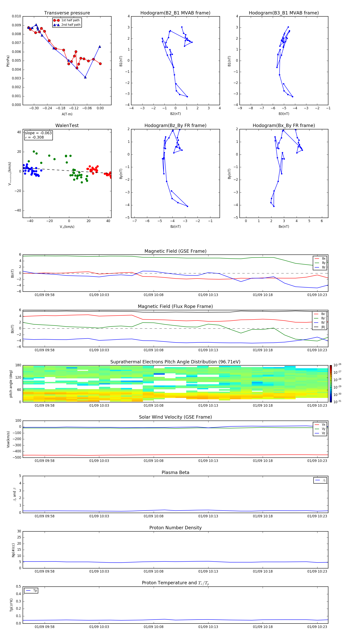
Task: Select the Vx legend entry
Action: [x=320, y=424]
